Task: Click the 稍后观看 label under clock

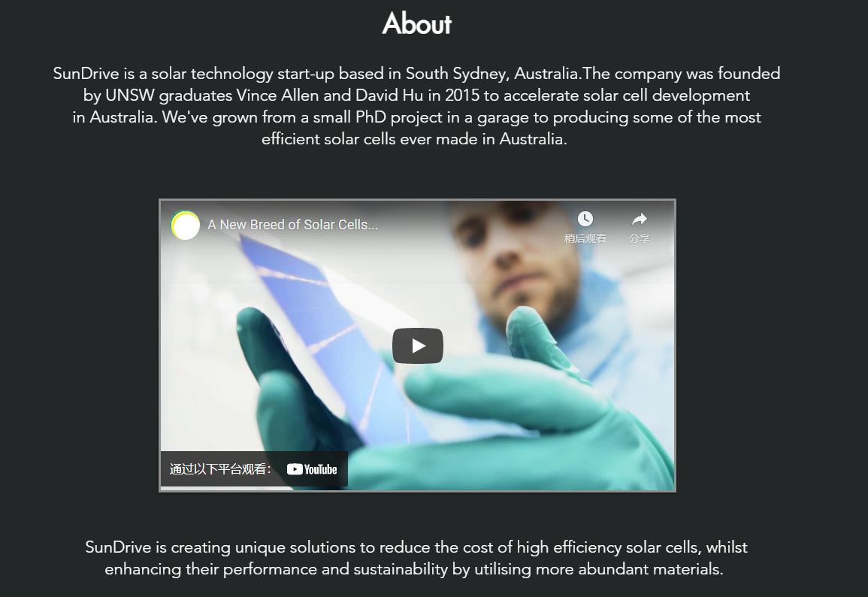Action: pyautogui.click(x=585, y=238)
